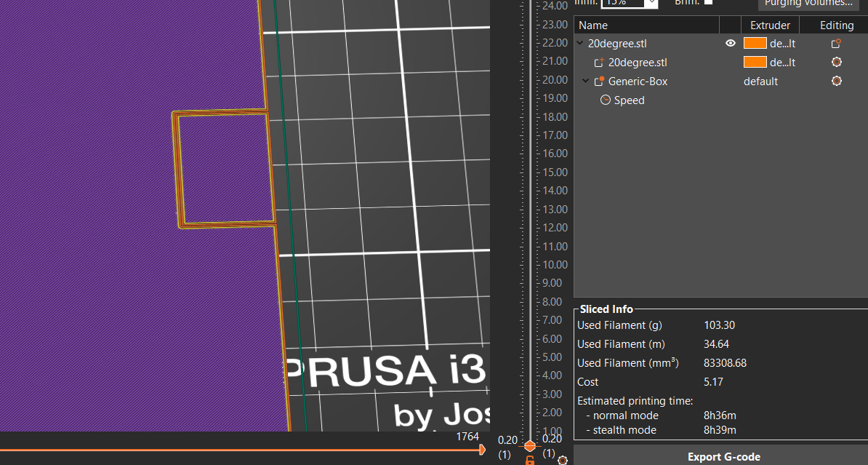Click the orange extruder color swatch for 20degree.stl
The height and width of the screenshot is (465, 868).
click(x=755, y=43)
